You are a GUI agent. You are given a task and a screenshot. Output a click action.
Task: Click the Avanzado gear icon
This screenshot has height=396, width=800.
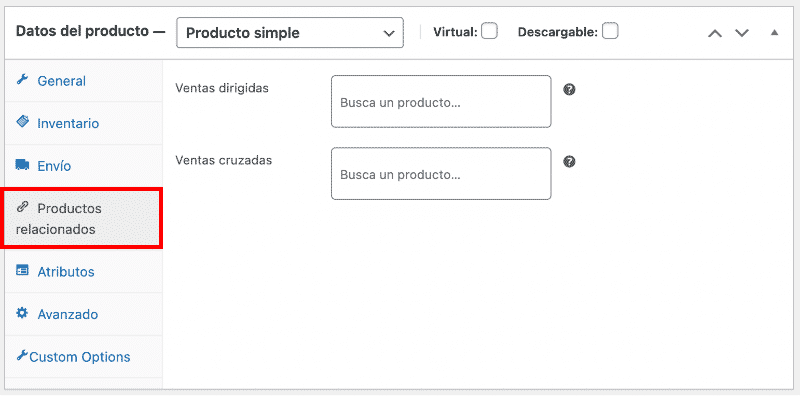point(22,313)
